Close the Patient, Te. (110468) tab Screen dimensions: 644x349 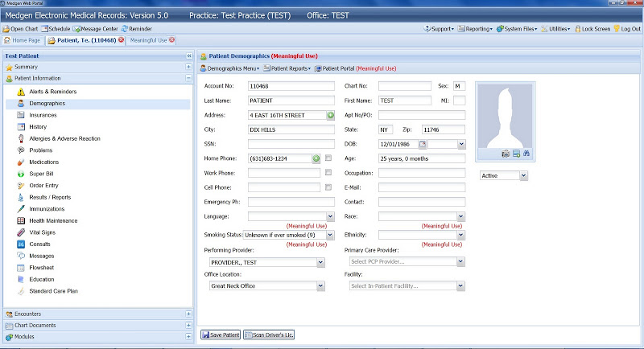122,39
